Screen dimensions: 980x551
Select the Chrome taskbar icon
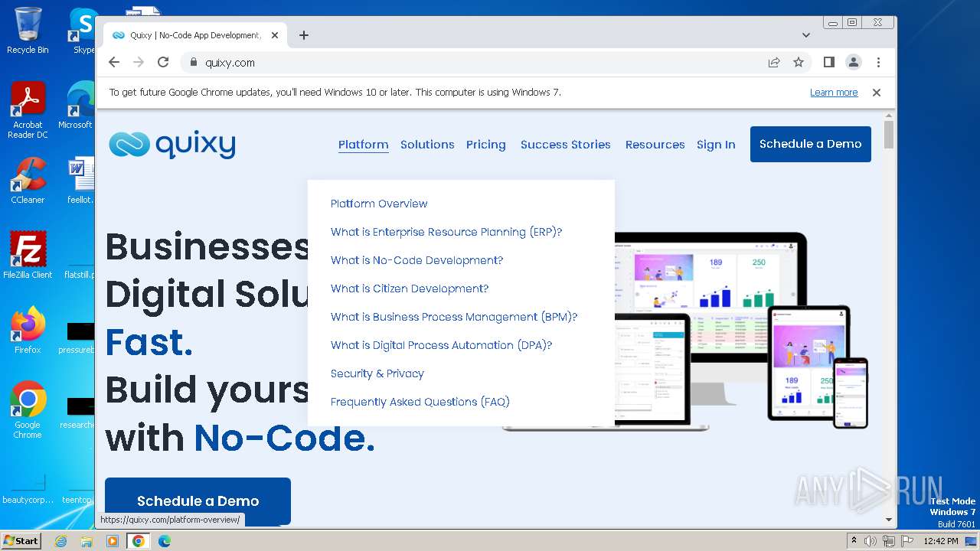[x=138, y=541]
